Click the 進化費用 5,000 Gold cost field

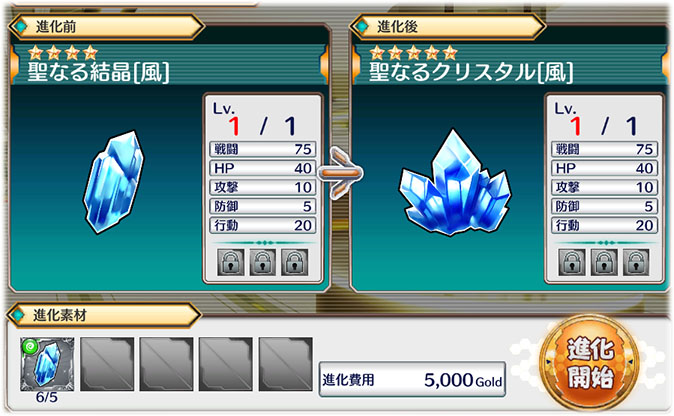412,379
